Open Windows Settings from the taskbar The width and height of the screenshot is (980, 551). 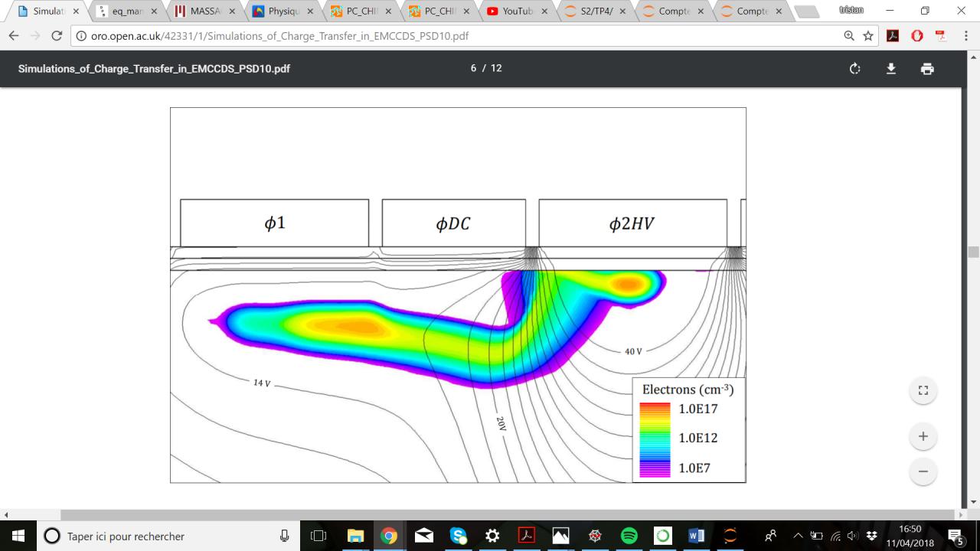[x=492, y=536]
